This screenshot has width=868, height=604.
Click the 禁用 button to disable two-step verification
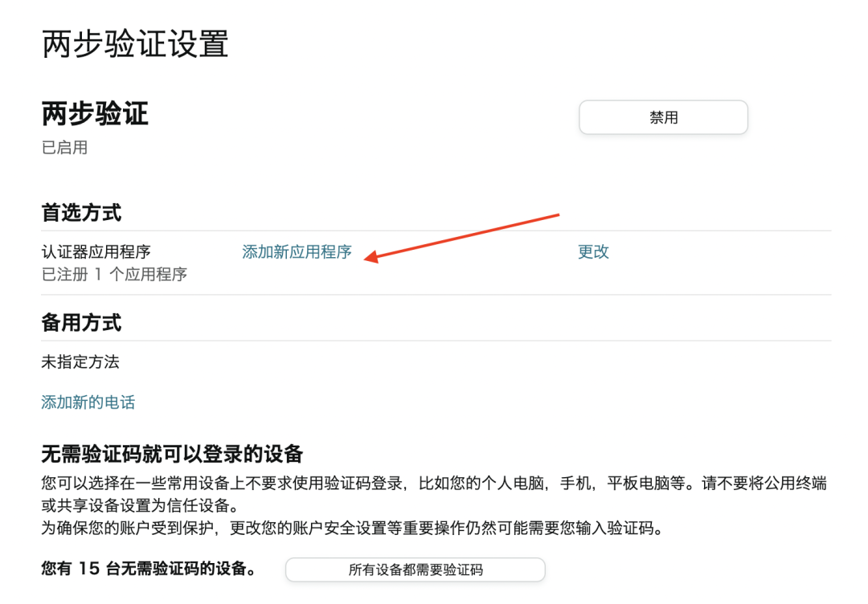(662, 117)
